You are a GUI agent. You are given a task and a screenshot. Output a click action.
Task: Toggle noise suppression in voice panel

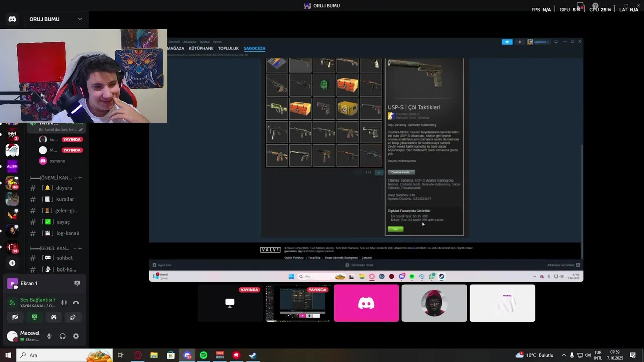click(64, 302)
